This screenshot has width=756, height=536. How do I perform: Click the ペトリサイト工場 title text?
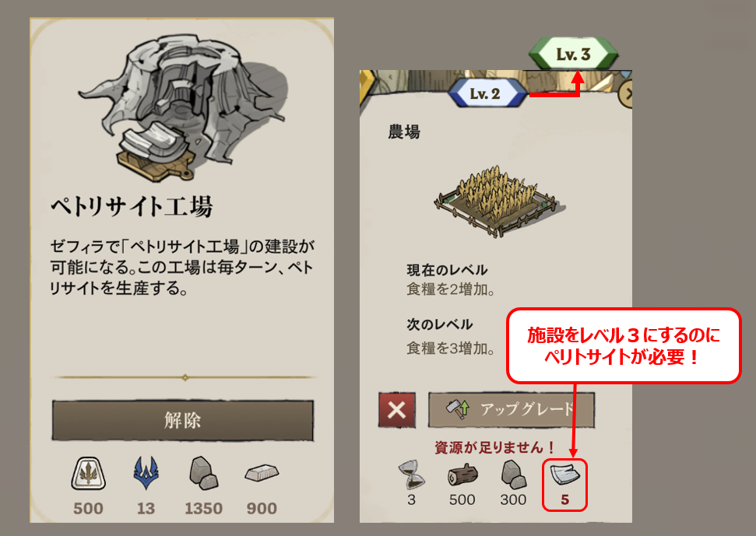tap(132, 207)
